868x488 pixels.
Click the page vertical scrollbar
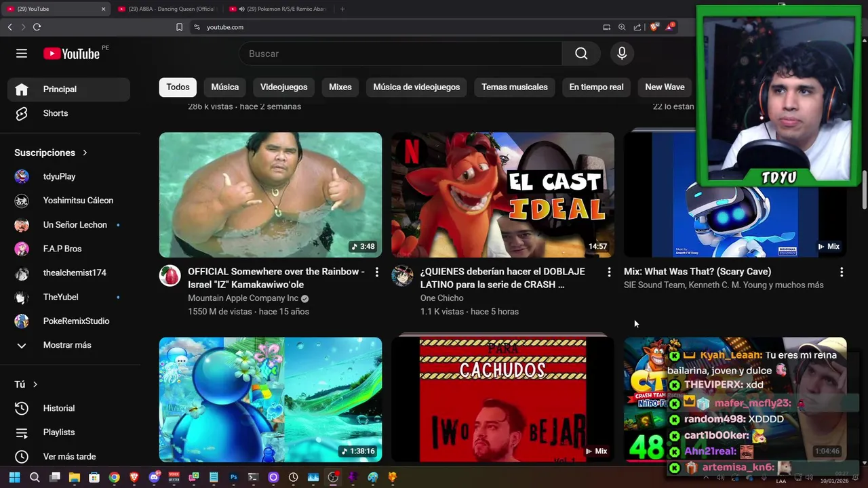pyautogui.click(x=865, y=190)
